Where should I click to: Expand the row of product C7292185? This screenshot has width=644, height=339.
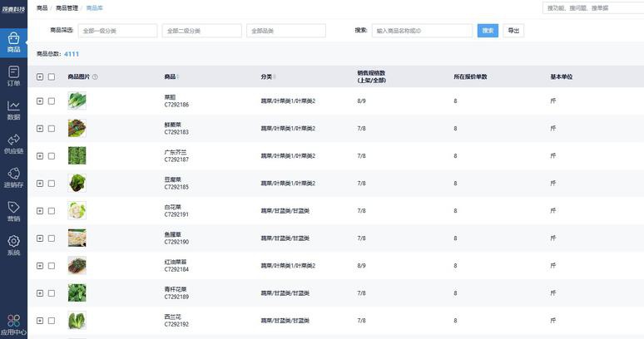[40, 184]
